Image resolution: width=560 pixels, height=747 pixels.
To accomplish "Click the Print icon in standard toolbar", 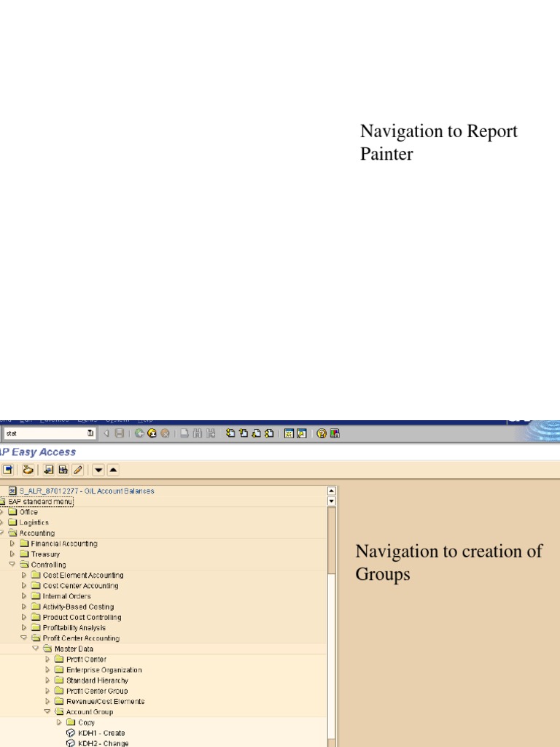I will [184, 433].
